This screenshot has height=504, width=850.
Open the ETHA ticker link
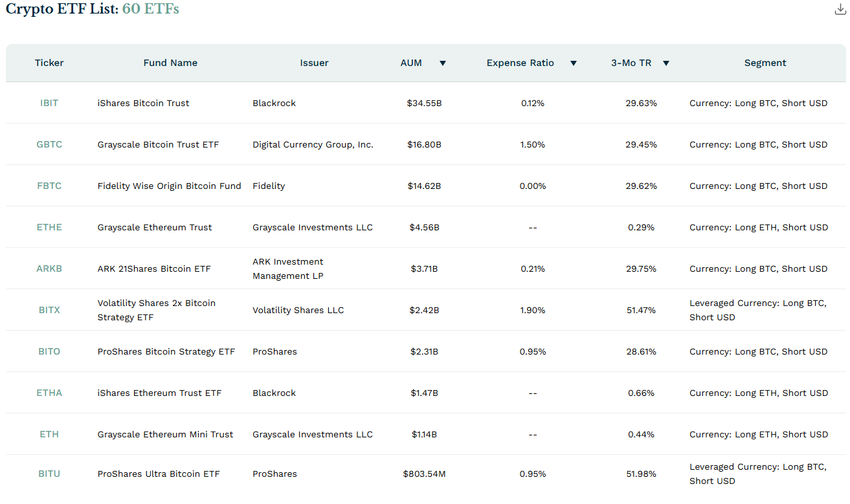pyautogui.click(x=49, y=393)
